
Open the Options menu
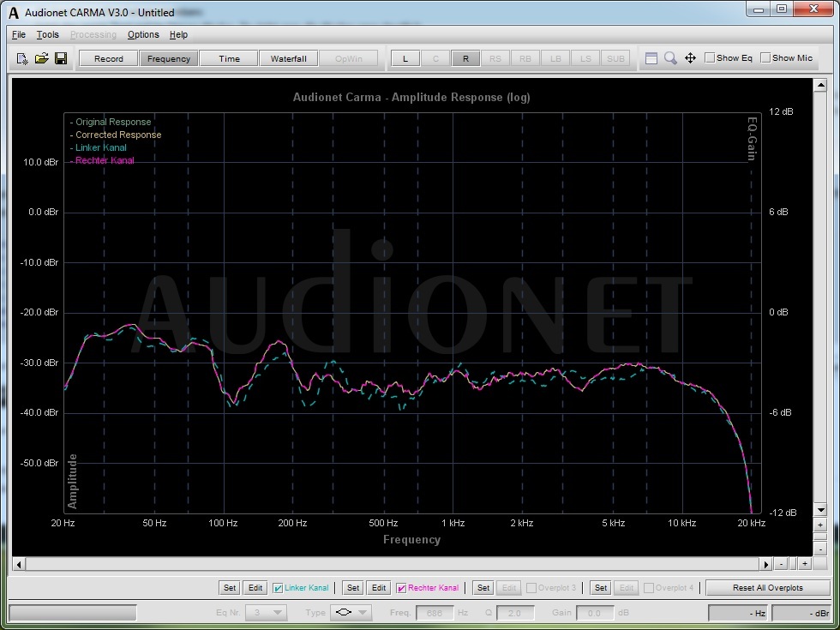click(x=143, y=34)
